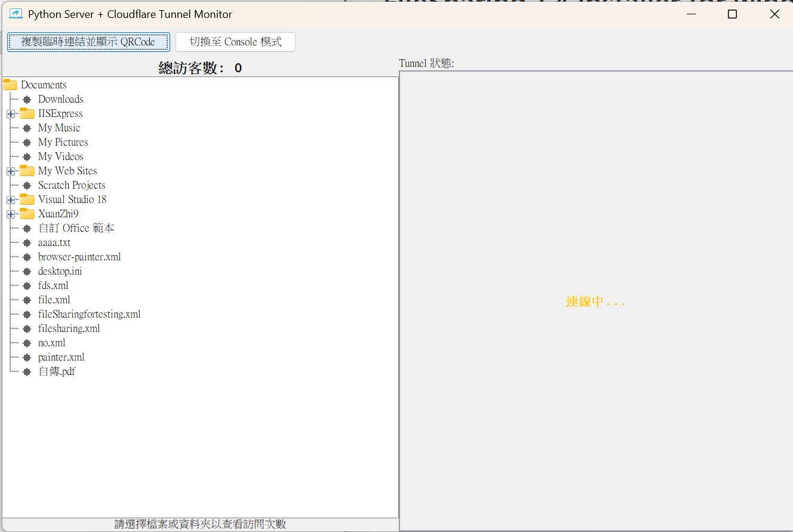Select fileSharingfortesting.xml in the tree

(x=89, y=313)
